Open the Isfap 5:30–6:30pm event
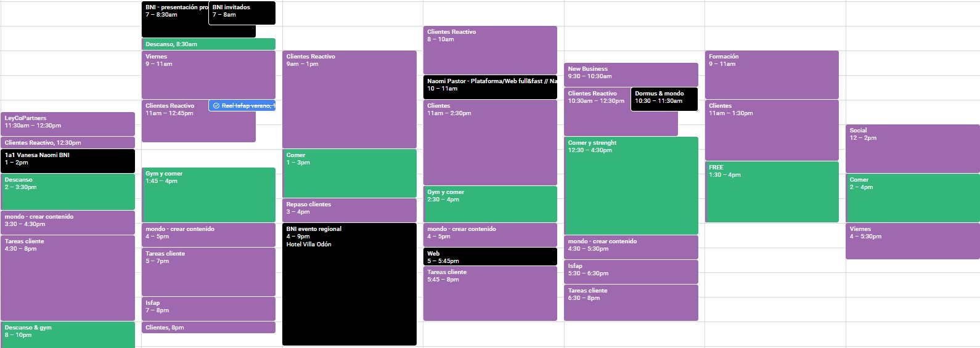 click(x=631, y=271)
